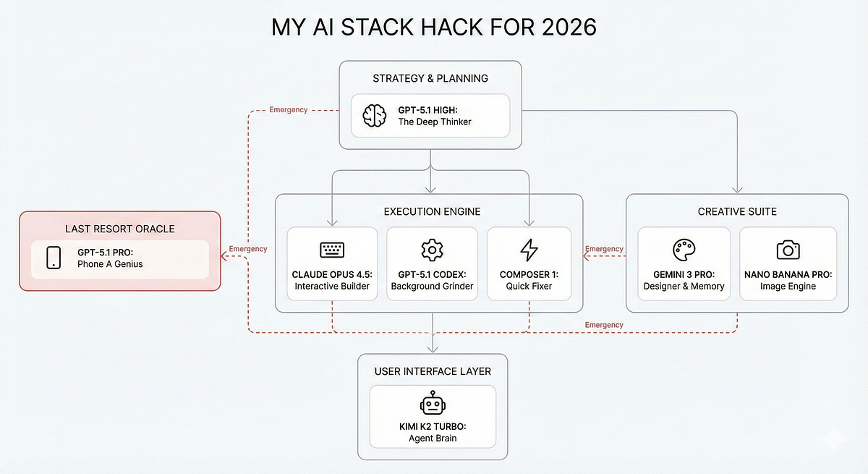868x474 pixels.
Task: Click the palette icon above Gemini 3 Pro
Action: click(x=683, y=250)
